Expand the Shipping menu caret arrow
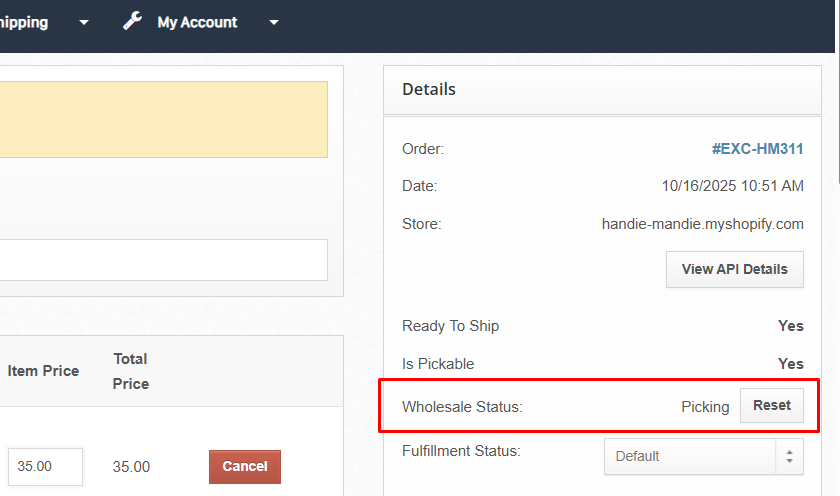840x496 pixels. (84, 22)
